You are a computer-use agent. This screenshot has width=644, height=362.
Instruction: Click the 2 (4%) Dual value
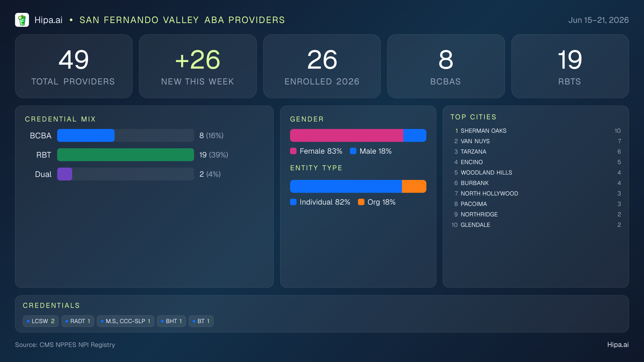pyautogui.click(x=210, y=174)
